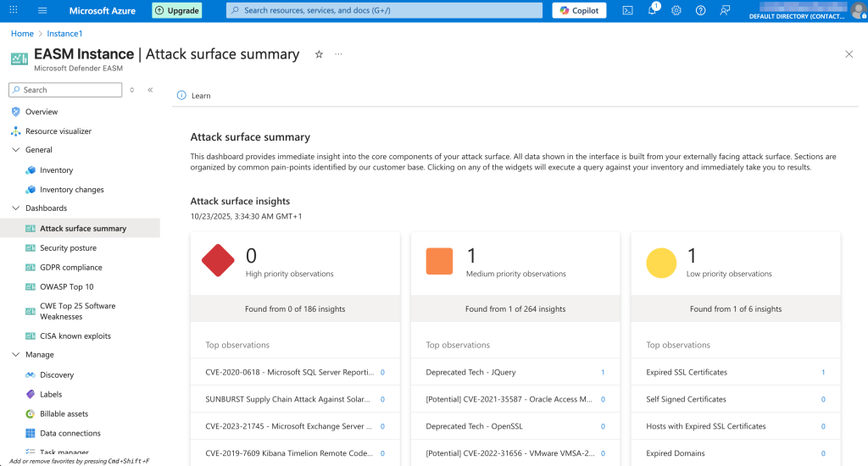Toggle expand/collapse all menu groups arrows

[x=131, y=90]
